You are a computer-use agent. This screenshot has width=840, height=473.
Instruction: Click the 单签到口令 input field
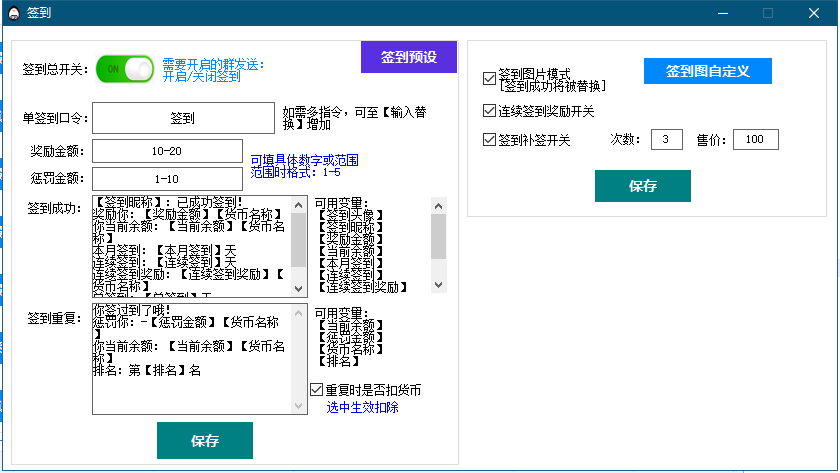click(x=182, y=118)
